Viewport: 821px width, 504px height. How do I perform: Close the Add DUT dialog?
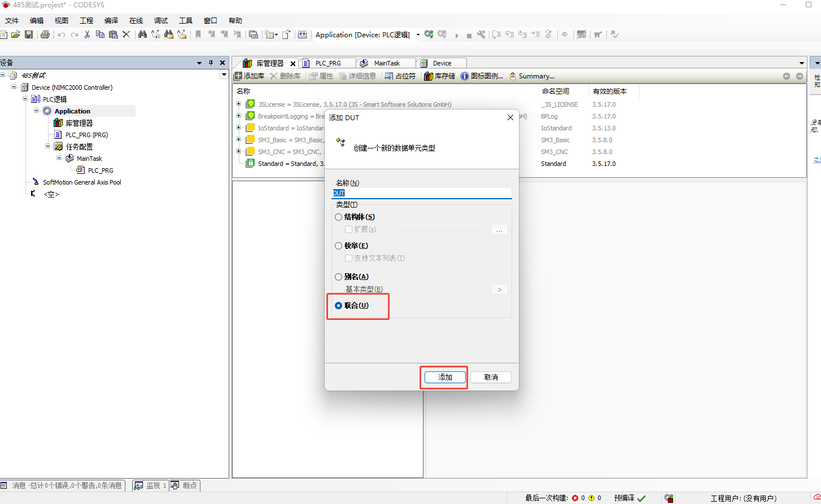tap(510, 117)
